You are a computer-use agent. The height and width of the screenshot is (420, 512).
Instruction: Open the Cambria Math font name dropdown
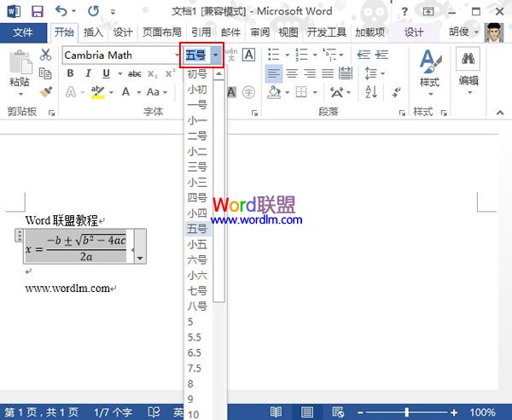(177, 55)
